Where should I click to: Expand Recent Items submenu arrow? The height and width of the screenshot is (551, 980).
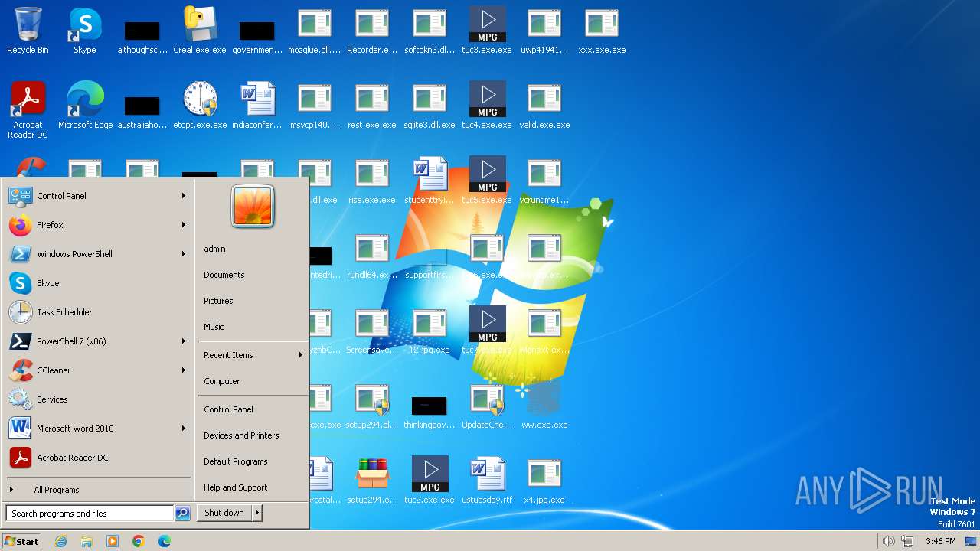[x=301, y=355]
